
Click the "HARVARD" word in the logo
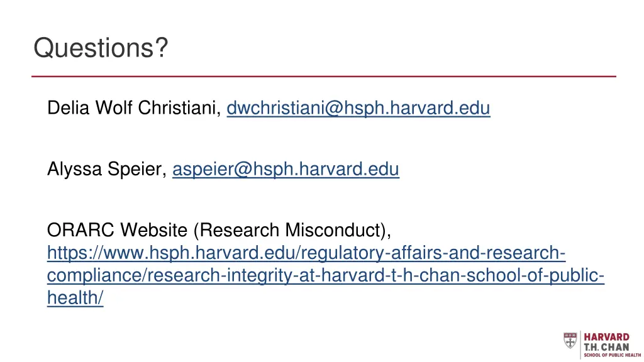click(607, 337)
